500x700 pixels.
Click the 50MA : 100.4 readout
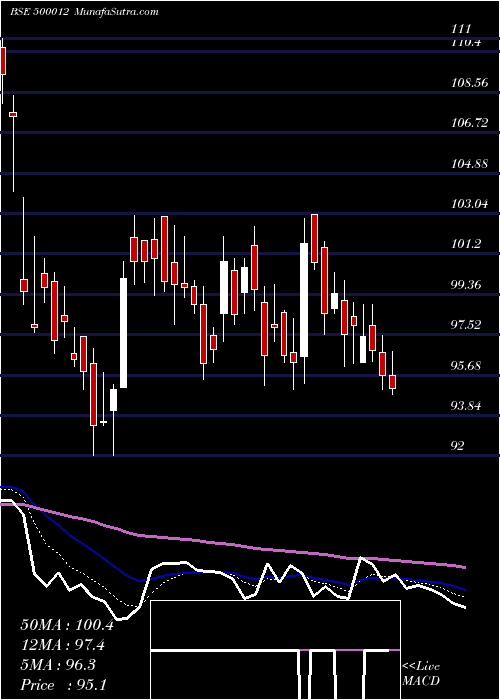pyautogui.click(x=67, y=625)
